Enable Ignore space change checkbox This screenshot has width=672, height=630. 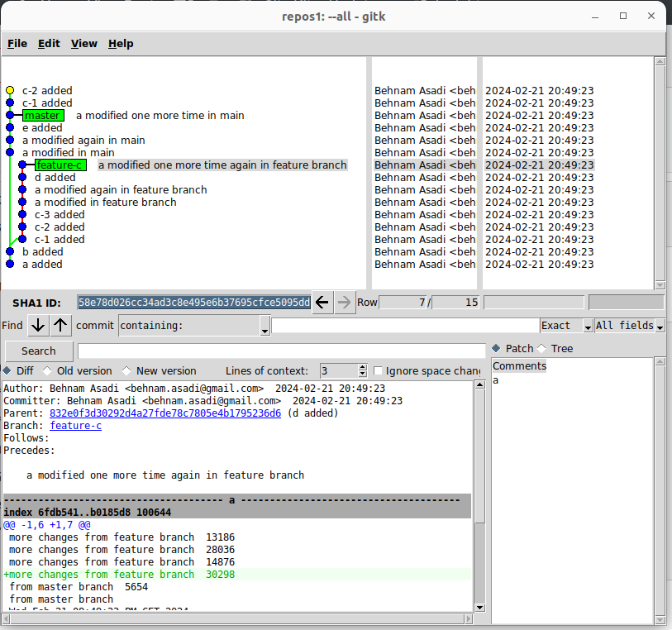(x=379, y=371)
